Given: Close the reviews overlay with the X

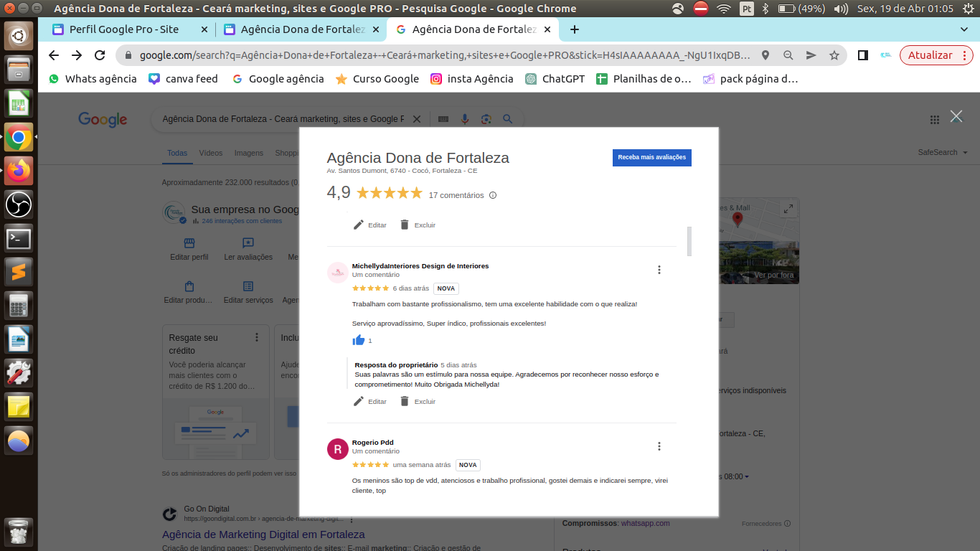Looking at the screenshot, I should tap(956, 116).
